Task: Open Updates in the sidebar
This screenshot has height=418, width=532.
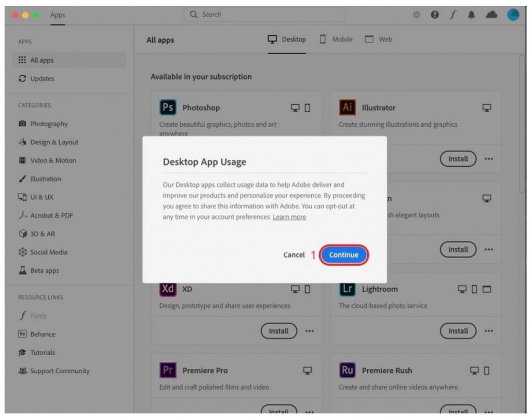Action: [42, 78]
